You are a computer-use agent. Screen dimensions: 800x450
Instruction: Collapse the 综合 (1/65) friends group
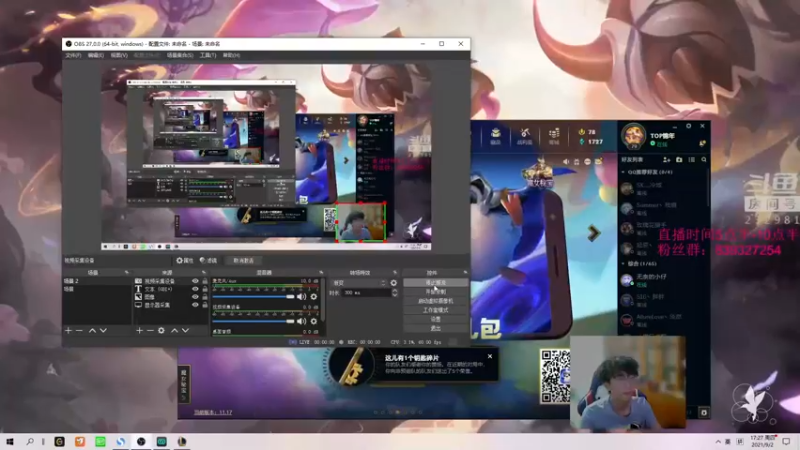623,264
